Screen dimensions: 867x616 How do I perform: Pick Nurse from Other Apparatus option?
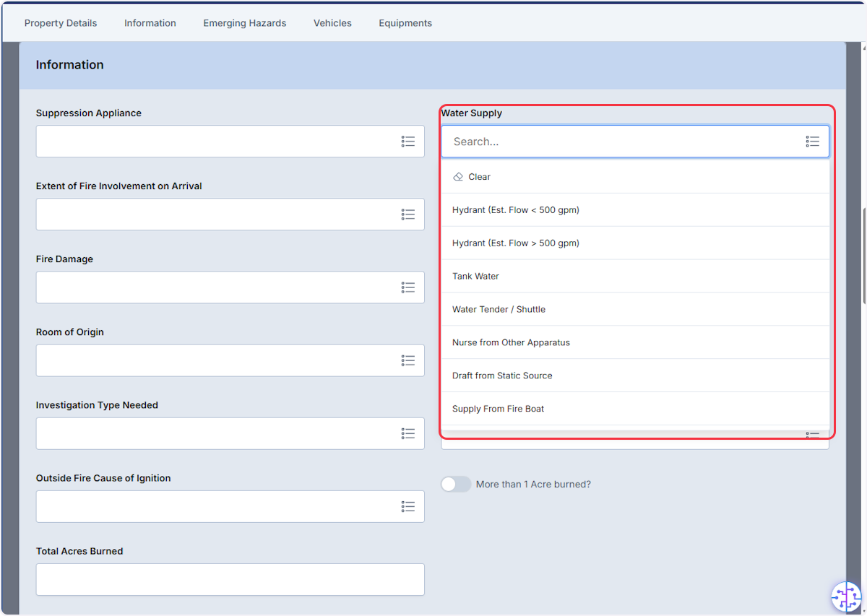636,342
